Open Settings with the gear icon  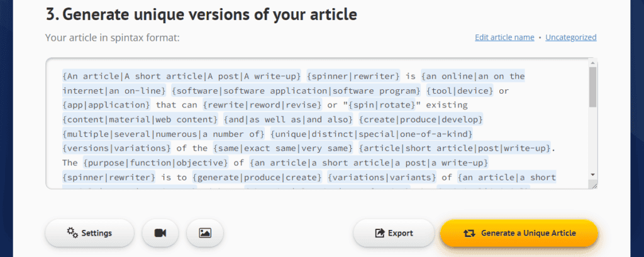click(89, 233)
